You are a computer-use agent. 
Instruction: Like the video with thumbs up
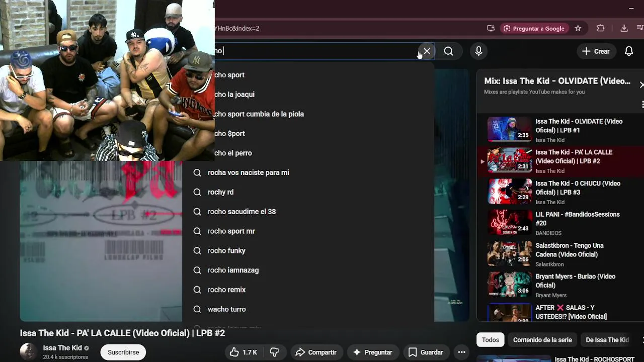tap(244, 352)
